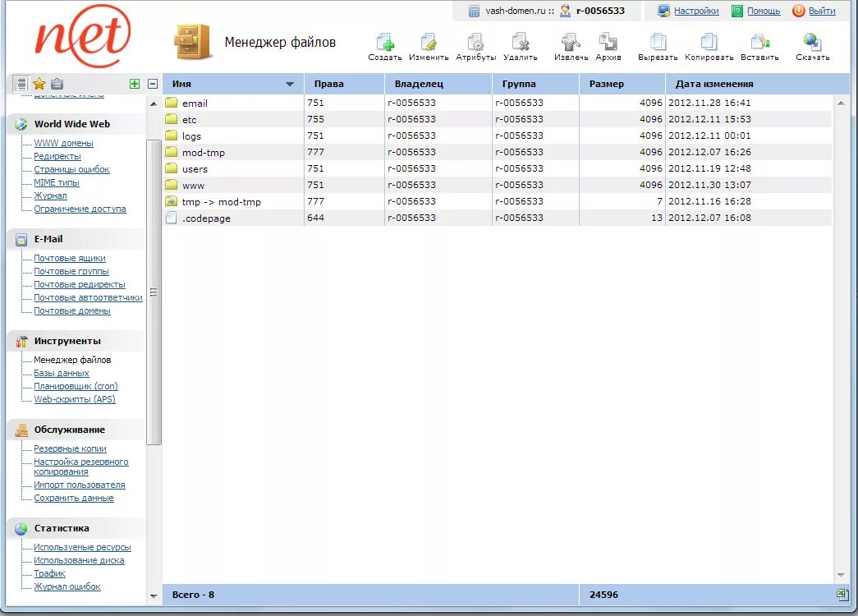Open Атрибуты (attributes) tool
Viewport: 858px width, 616px height.
coord(475,42)
